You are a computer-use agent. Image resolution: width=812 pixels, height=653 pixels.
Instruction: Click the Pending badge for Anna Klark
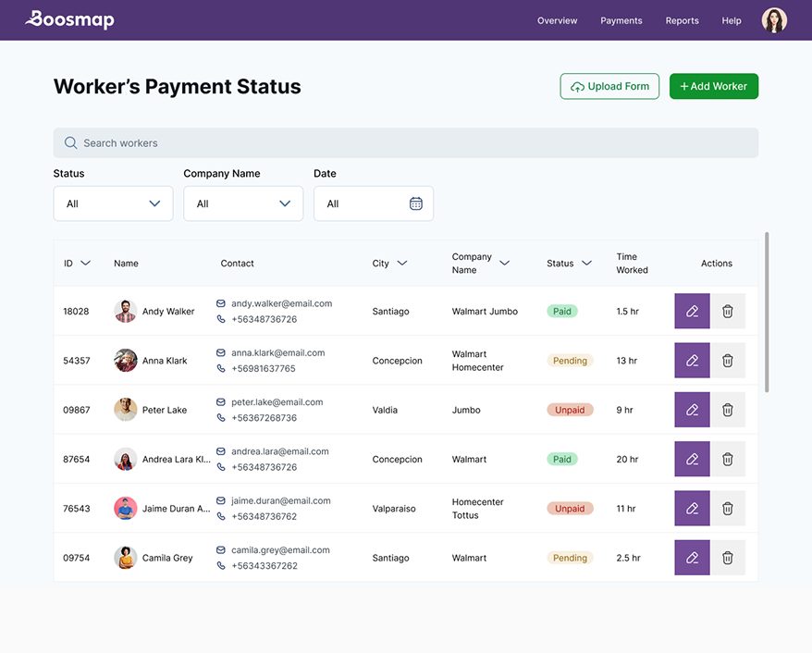click(570, 361)
